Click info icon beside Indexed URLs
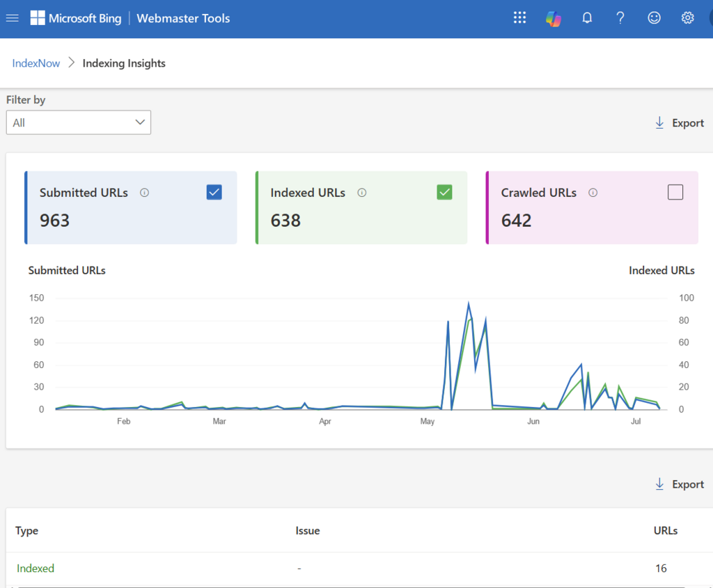Image resolution: width=713 pixels, height=588 pixels. (362, 193)
